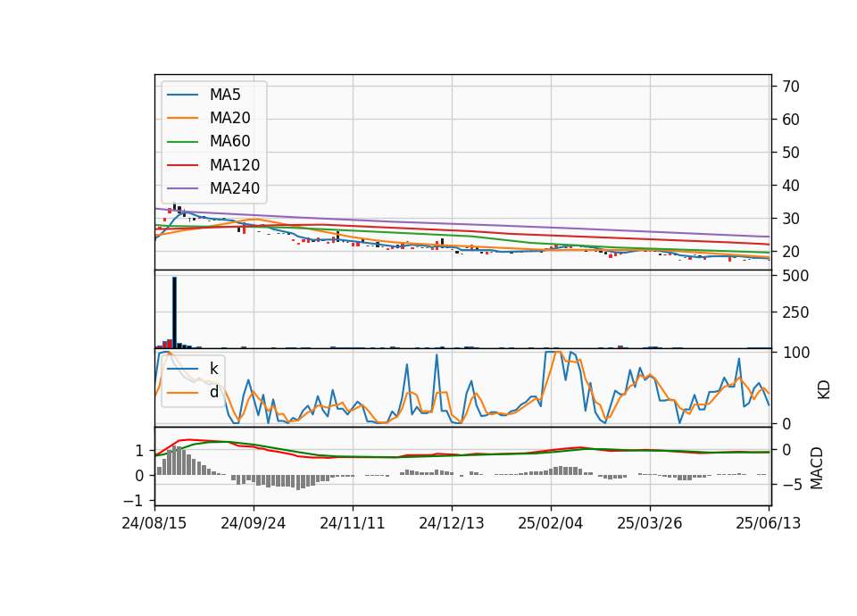The width and height of the screenshot is (857, 616).
Task: Click the 250 volume axis label
Action: [795, 312]
